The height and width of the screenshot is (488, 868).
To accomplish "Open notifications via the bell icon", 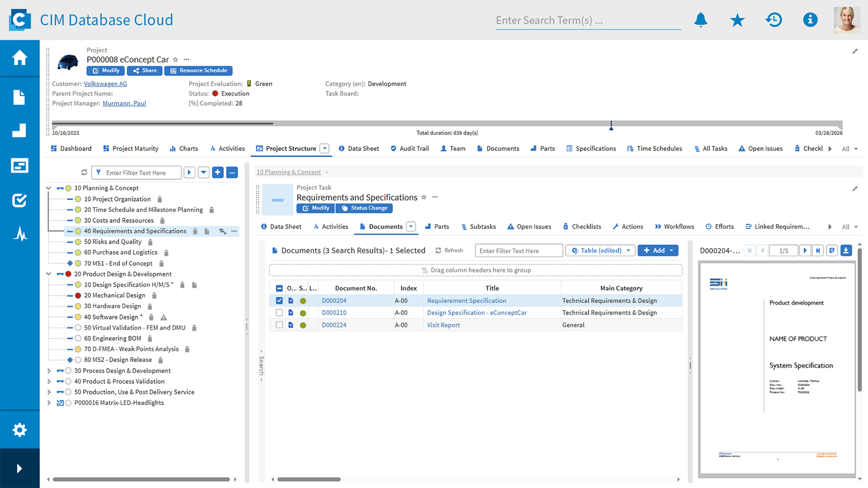I will (x=701, y=20).
